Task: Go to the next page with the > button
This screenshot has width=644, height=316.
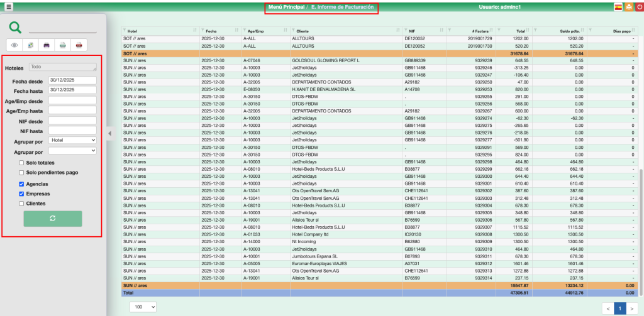Action: [632, 308]
